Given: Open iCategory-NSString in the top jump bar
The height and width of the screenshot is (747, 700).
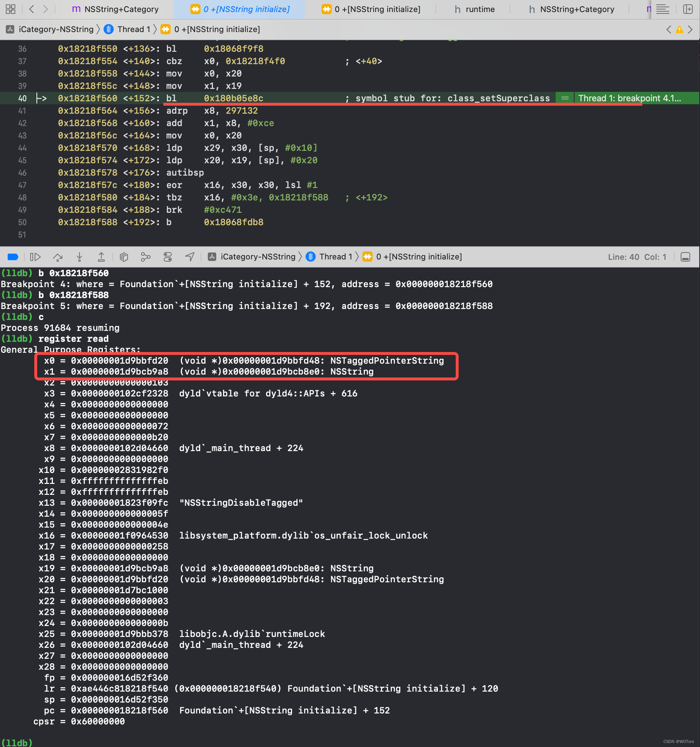Looking at the screenshot, I should 50,29.
